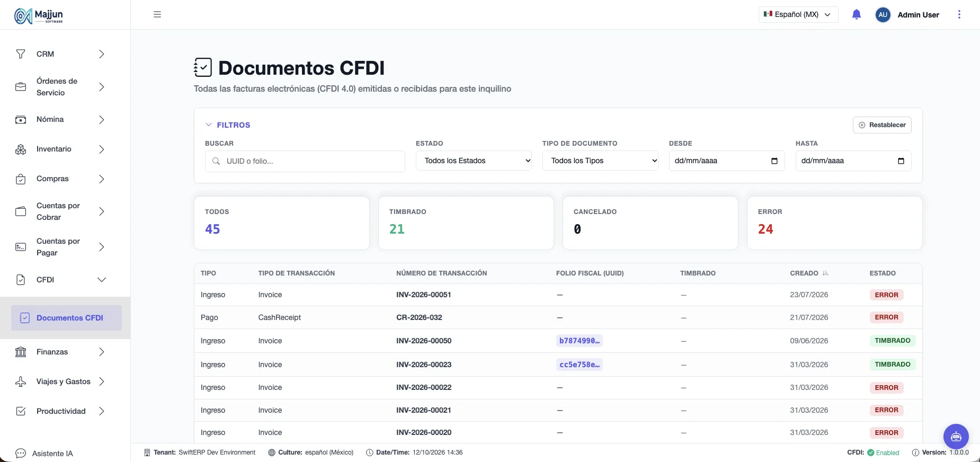
Task: Open the three-dot options menu
Action: [x=959, y=15]
